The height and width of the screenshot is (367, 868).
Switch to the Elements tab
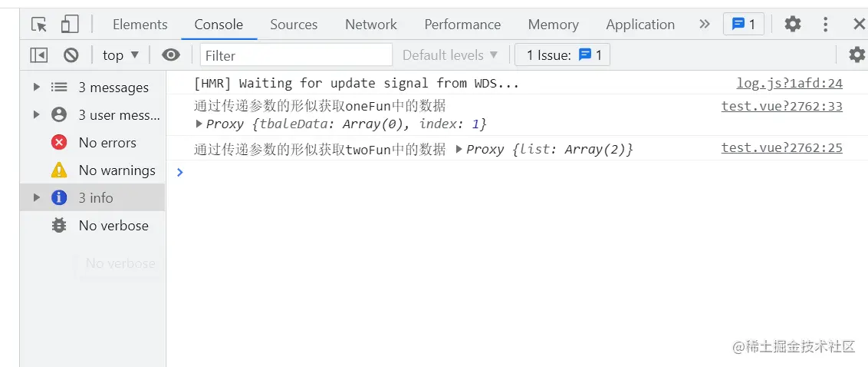click(140, 25)
